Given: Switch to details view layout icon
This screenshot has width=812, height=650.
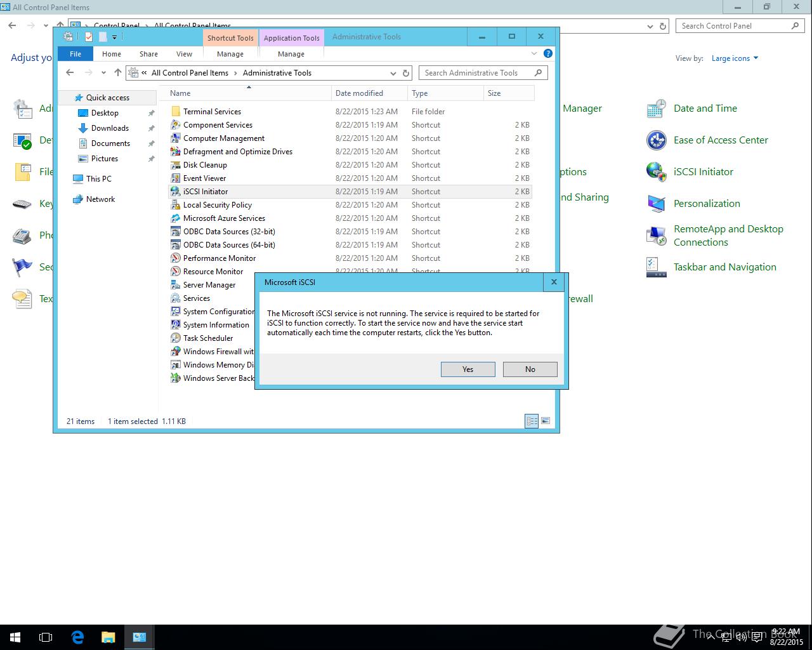Looking at the screenshot, I should [532, 421].
